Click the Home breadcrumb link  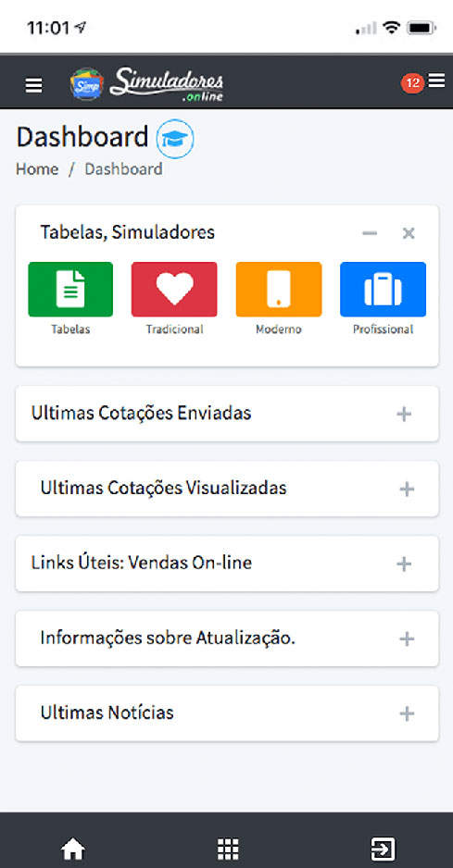[37, 168]
